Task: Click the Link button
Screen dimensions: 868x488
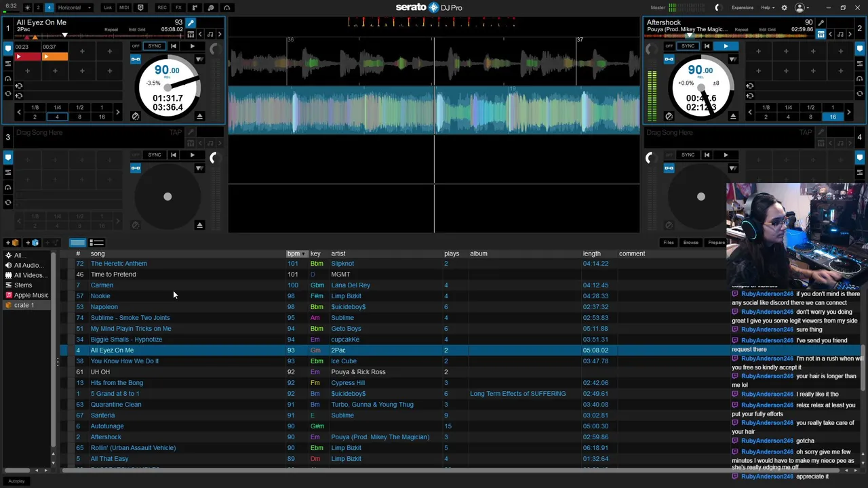Action: pyautogui.click(x=108, y=7)
